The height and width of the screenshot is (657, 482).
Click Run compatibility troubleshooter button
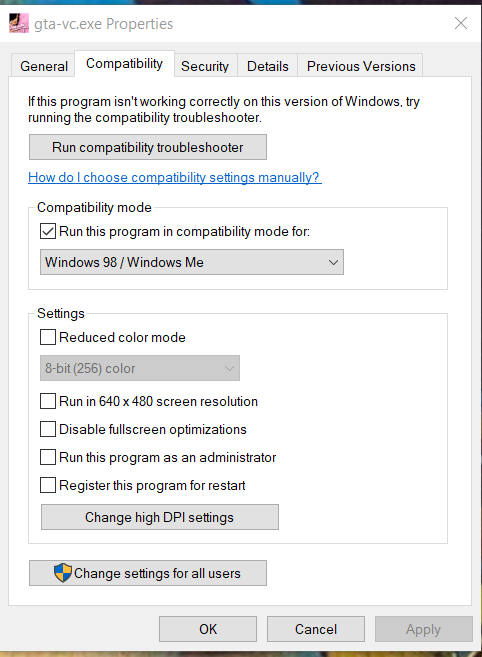148,147
